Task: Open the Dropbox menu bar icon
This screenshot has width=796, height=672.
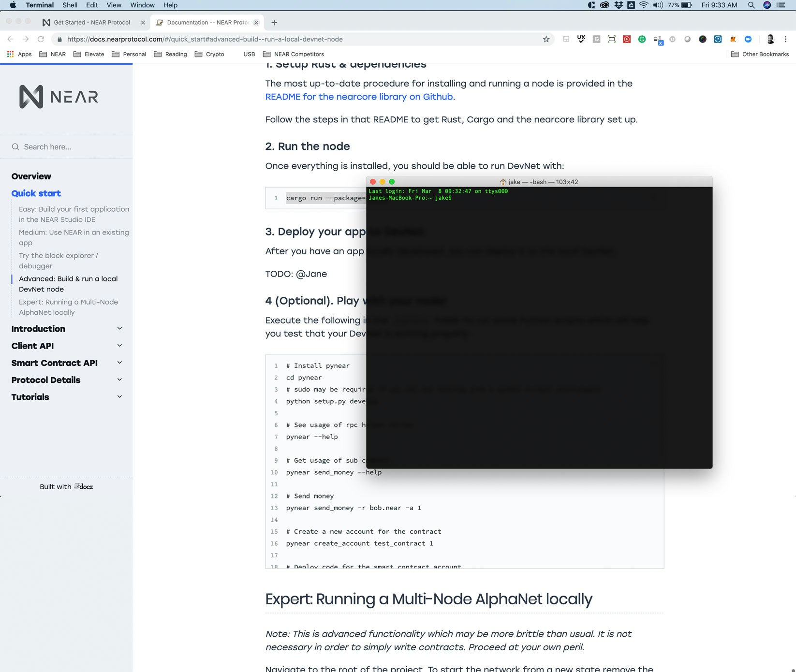Action: click(619, 5)
